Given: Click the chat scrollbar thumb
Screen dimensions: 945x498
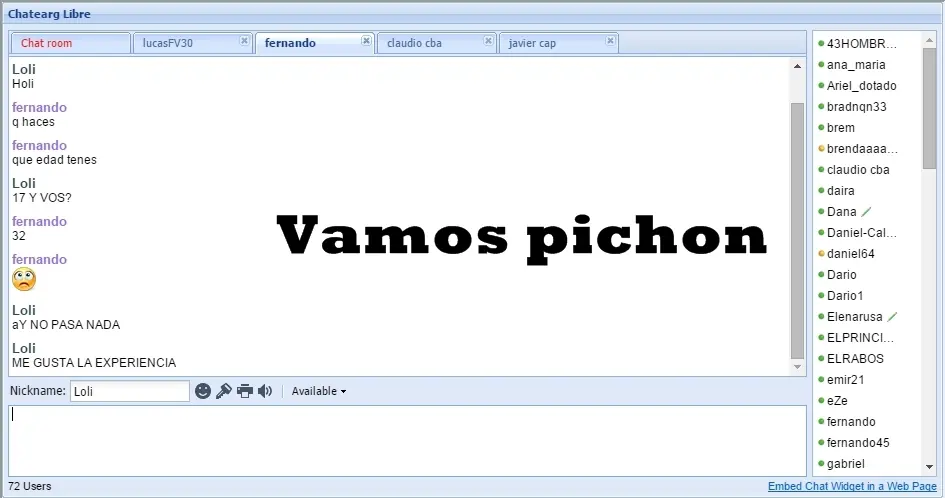Looking at the screenshot, I should pyautogui.click(x=797, y=231).
